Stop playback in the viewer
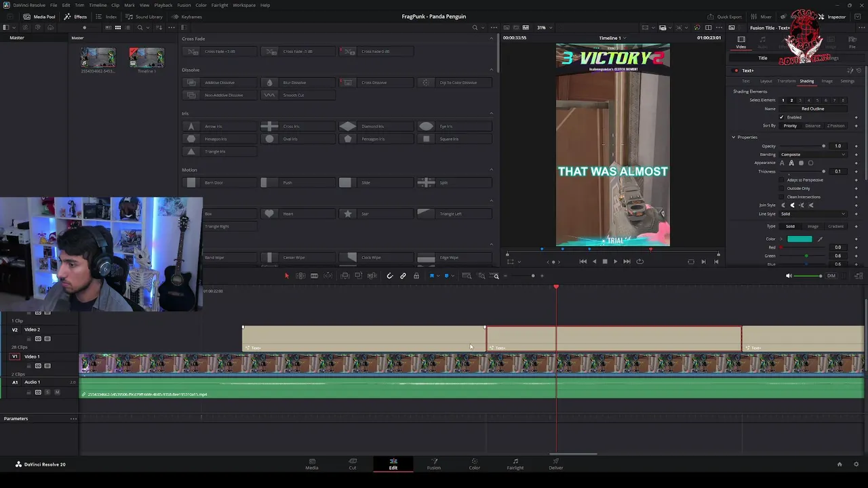868x488 pixels. [605, 262]
